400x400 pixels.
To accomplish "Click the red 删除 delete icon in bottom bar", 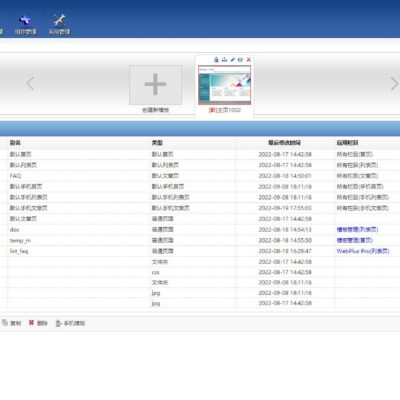I will click(x=31, y=323).
